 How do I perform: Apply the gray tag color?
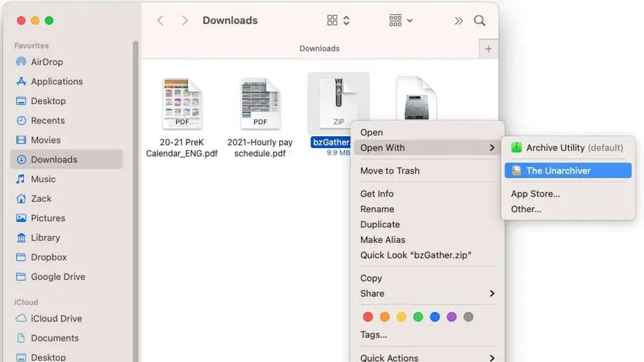tap(469, 317)
